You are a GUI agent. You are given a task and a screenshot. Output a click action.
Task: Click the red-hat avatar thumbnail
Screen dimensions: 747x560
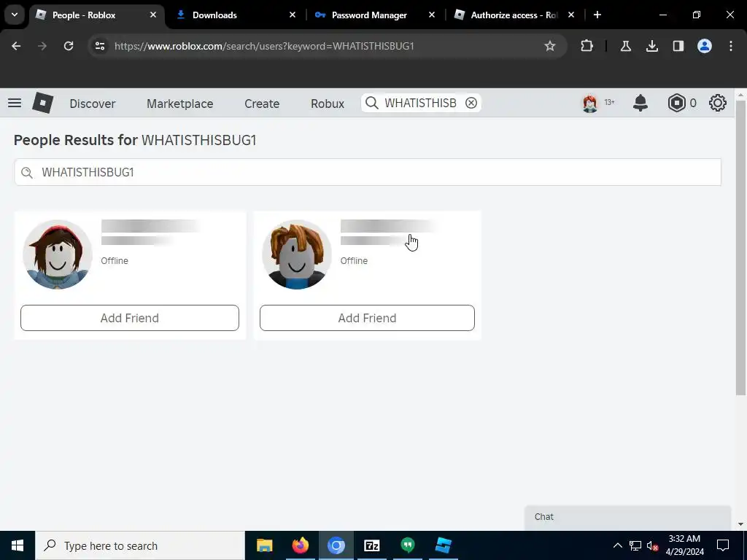(x=57, y=254)
